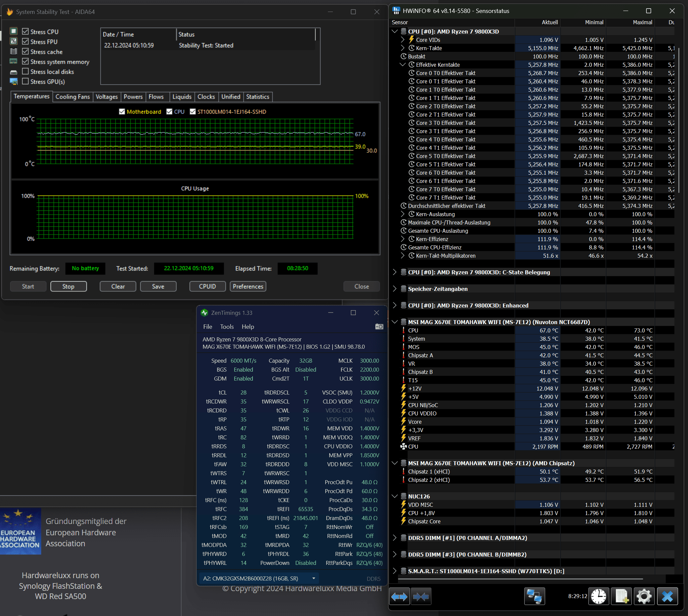The height and width of the screenshot is (616, 688).
Task: Expand Kern-Auslastung row
Action: [x=403, y=214]
